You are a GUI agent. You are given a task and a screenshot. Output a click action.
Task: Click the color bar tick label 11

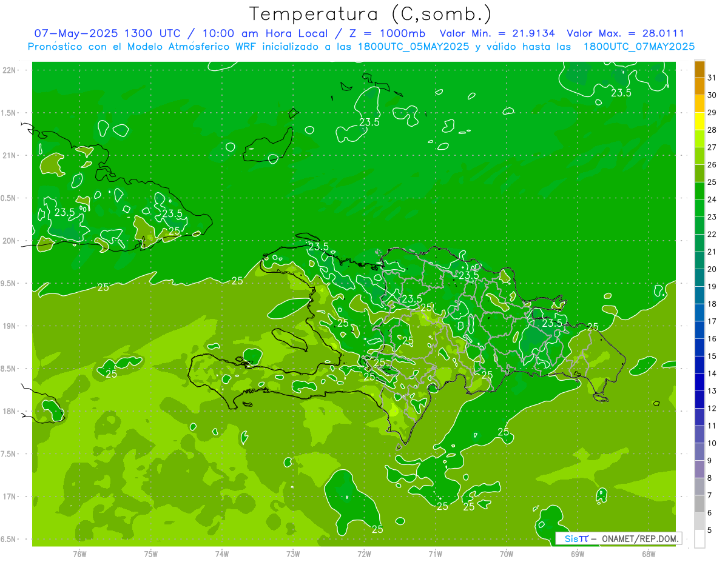pos(712,426)
